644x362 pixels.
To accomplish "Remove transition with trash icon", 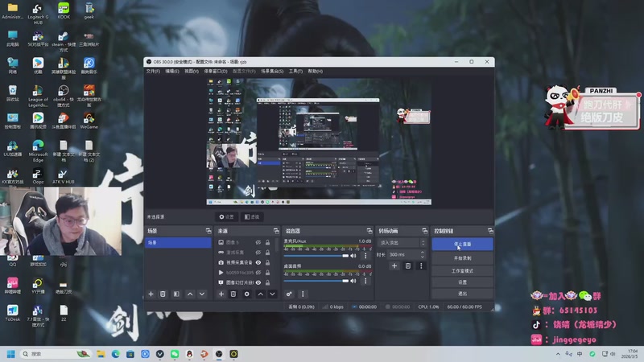I will (x=408, y=266).
